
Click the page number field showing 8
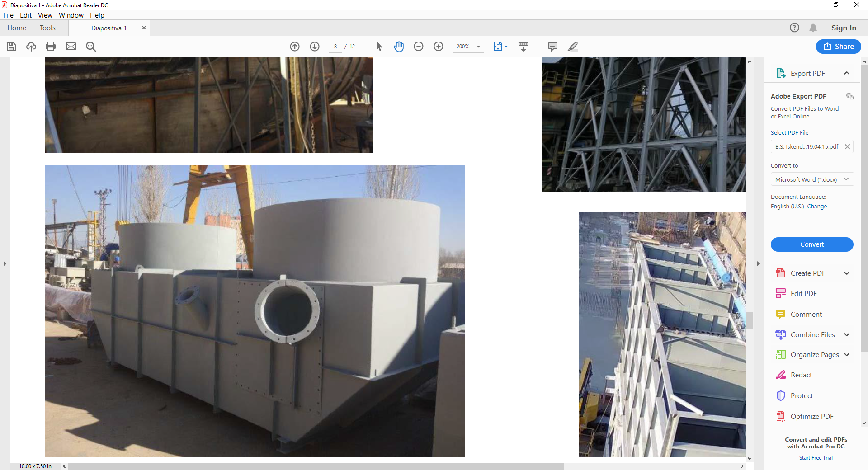[335, 47]
